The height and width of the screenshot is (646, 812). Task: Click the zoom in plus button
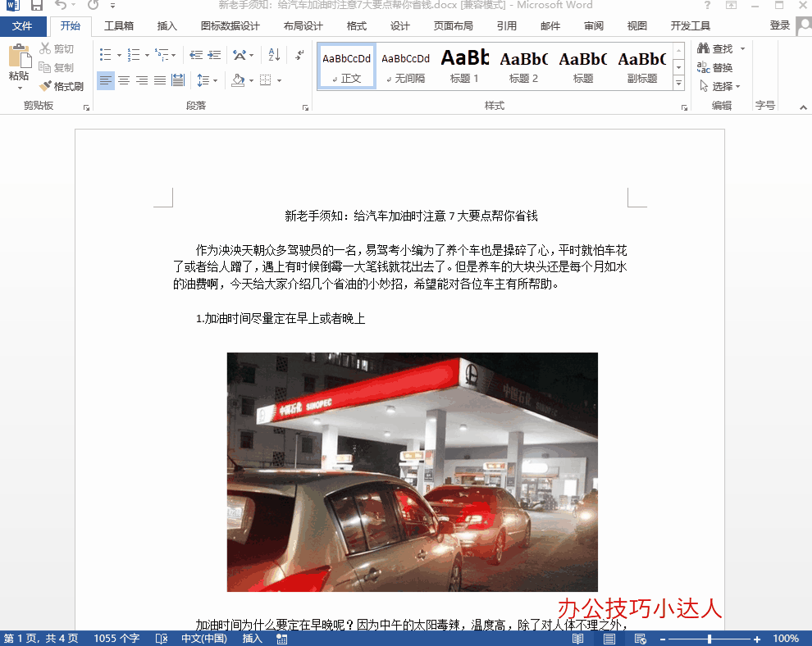[757, 639]
